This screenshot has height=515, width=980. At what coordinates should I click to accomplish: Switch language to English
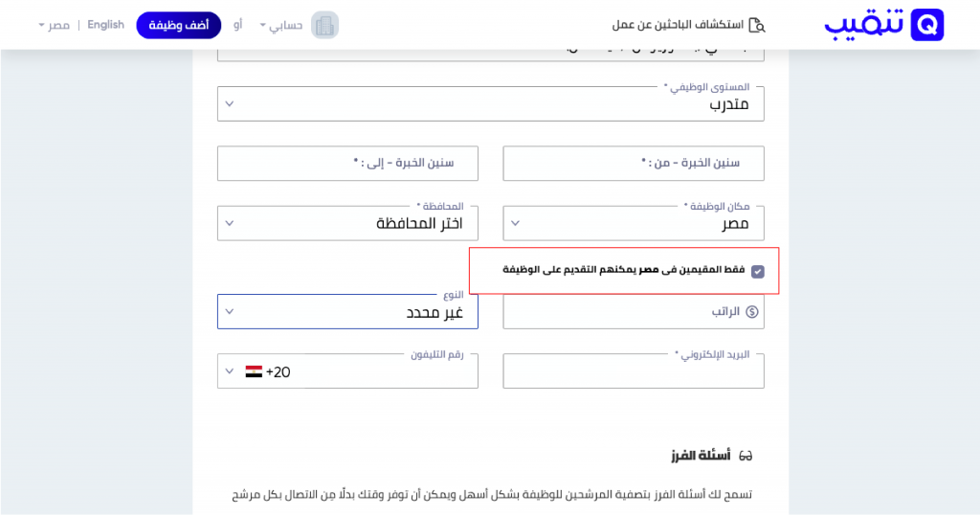tap(105, 25)
